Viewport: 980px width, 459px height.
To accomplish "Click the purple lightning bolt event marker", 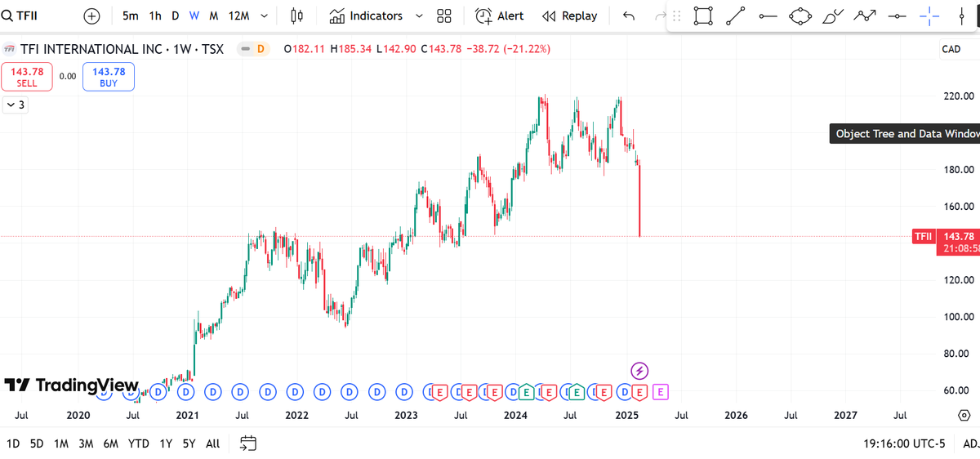I will click(x=640, y=371).
